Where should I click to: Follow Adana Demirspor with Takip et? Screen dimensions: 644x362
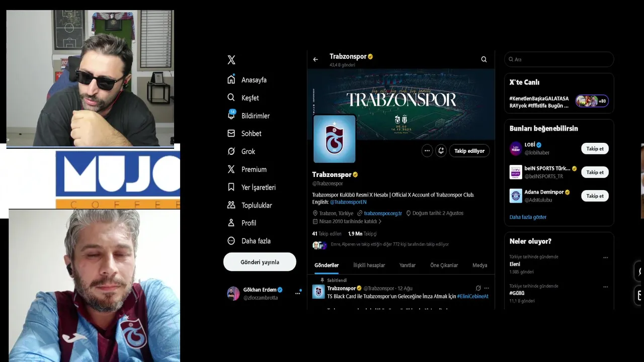click(595, 196)
